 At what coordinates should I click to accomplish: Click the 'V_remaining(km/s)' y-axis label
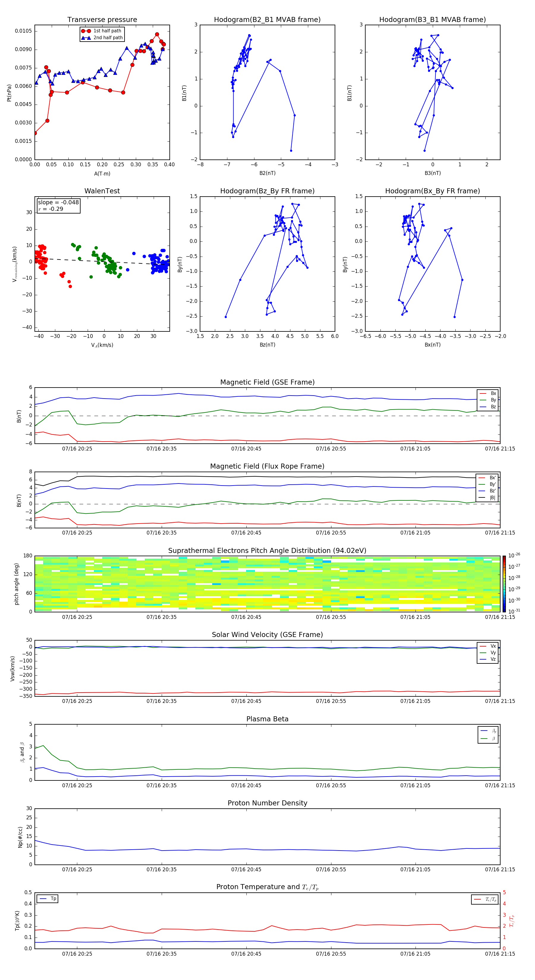15,264
